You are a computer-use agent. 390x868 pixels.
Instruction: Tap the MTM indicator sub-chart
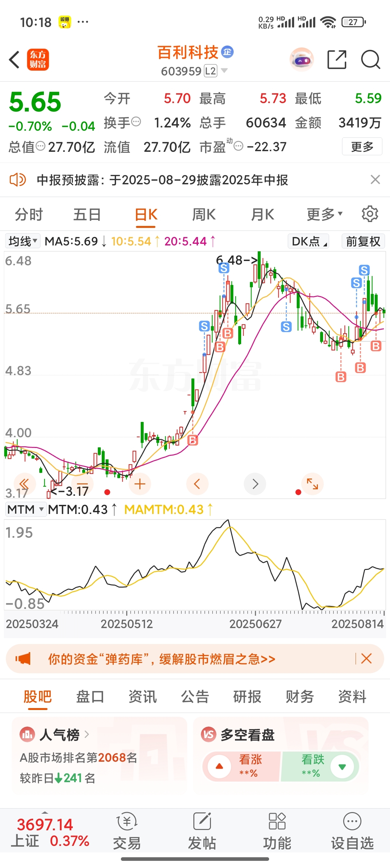(x=195, y=565)
